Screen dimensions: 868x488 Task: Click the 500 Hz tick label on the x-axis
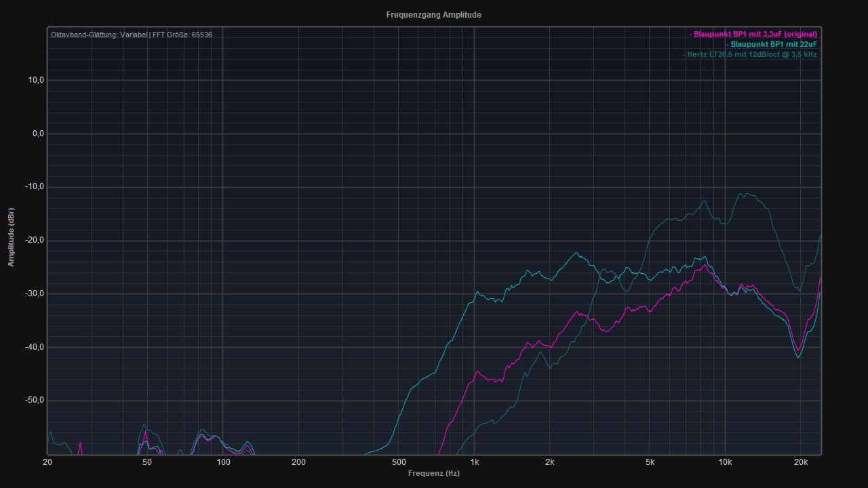[399, 462]
